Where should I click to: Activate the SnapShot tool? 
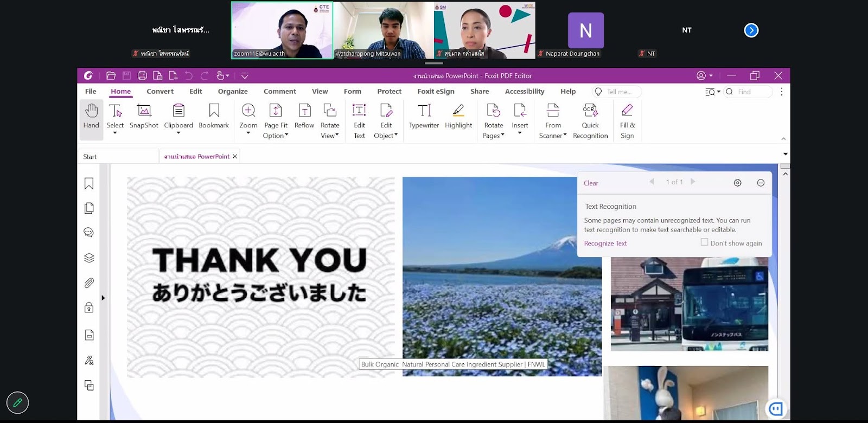click(144, 117)
